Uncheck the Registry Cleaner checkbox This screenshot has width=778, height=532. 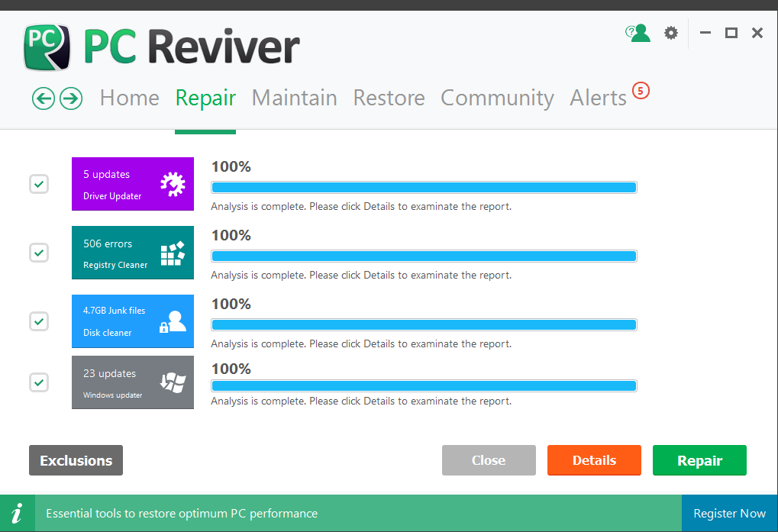point(39,253)
